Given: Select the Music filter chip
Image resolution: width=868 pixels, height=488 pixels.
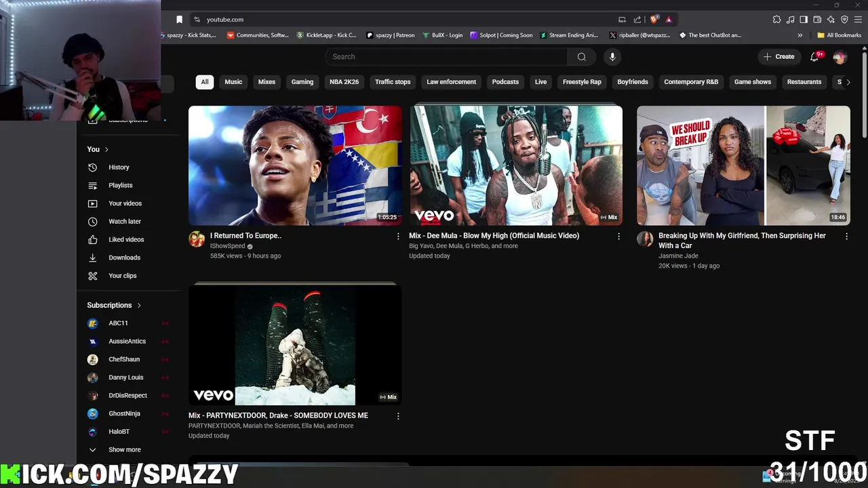Looking at the screenshot, I should point(233,82).
